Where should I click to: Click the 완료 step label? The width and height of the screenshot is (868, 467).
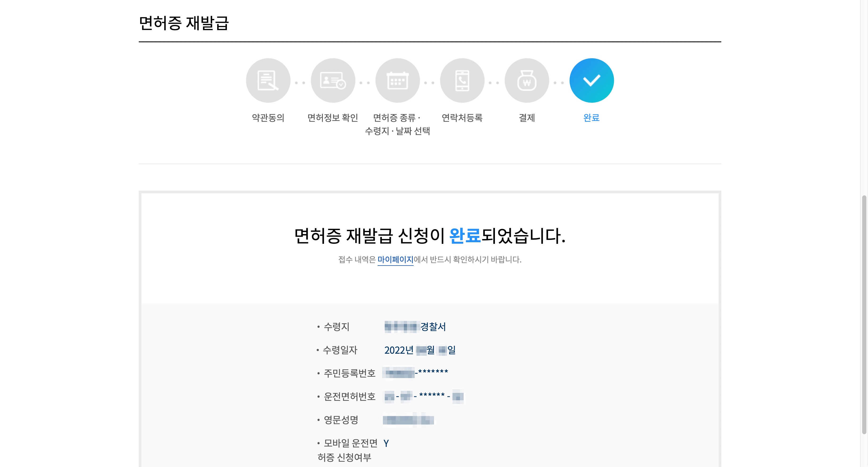[x=591, y=118]
